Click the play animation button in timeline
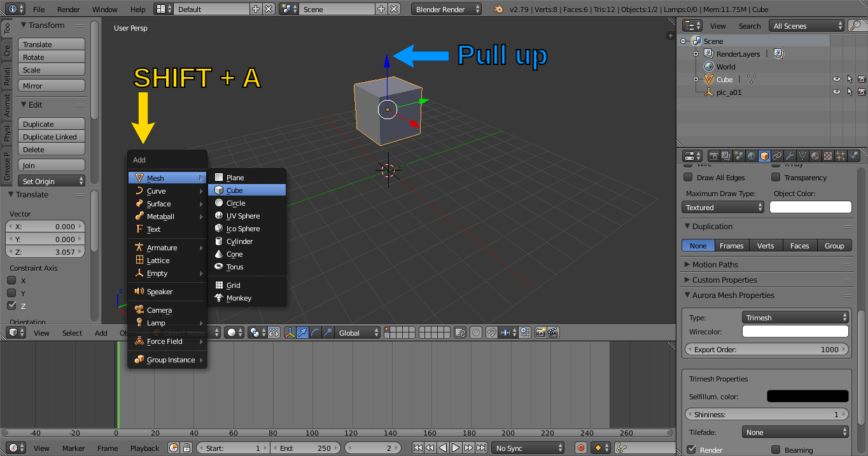Viewport: 868px width, 456px height. pos(456,448)
